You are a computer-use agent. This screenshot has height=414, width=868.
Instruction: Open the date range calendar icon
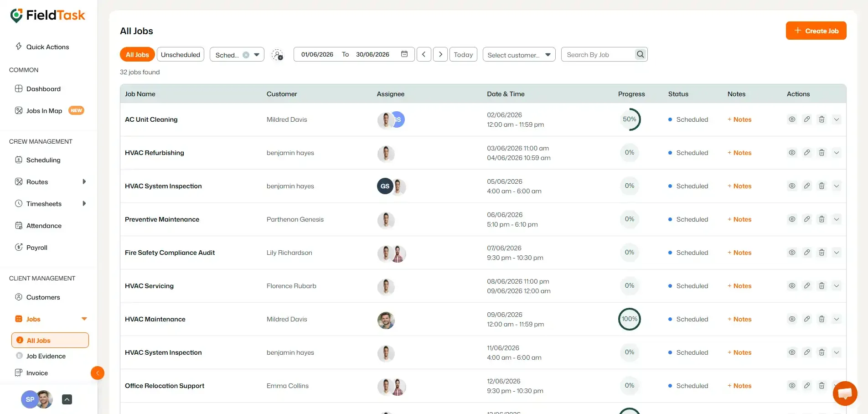point(404,54)
